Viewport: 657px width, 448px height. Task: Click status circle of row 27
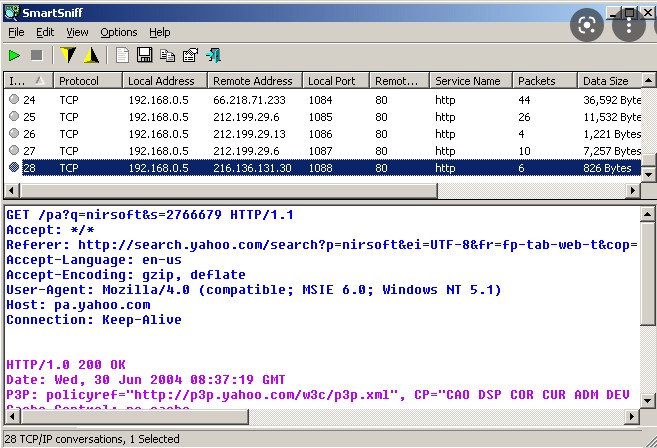(14, 150)
